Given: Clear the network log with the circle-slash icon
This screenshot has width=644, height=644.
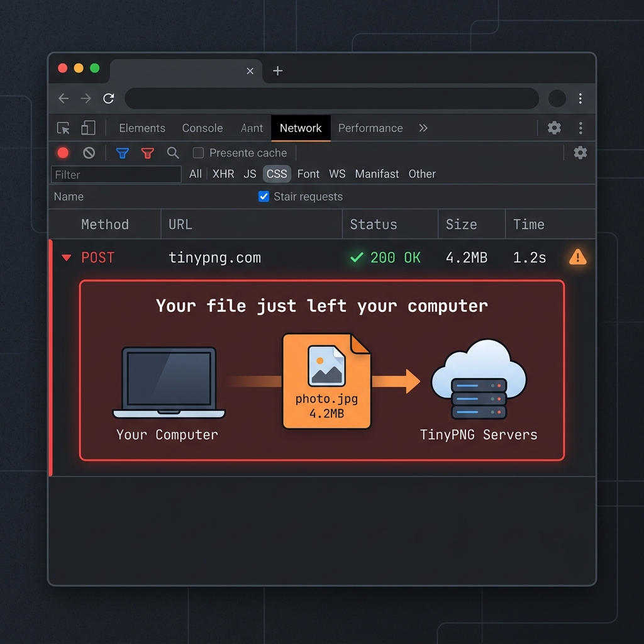Looking at the screenshot, I should (x=89, y=153).
